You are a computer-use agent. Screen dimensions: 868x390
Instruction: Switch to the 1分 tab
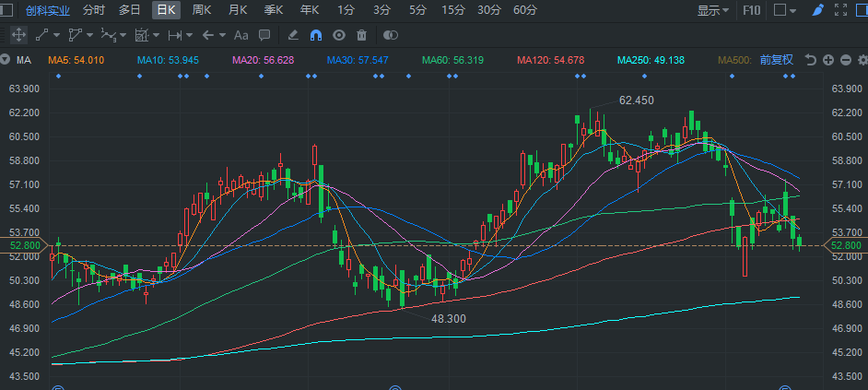tap(346, 10)
